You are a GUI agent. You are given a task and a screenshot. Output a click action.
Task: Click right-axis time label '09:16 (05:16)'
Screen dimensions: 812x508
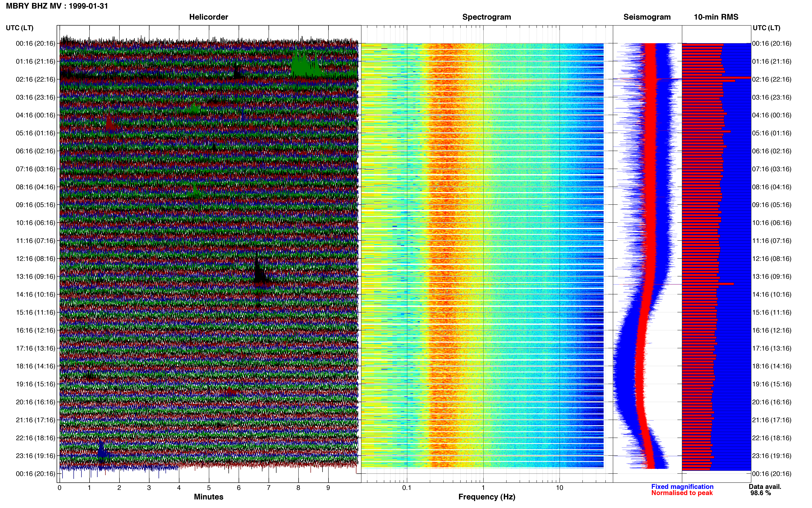[772, 205]
